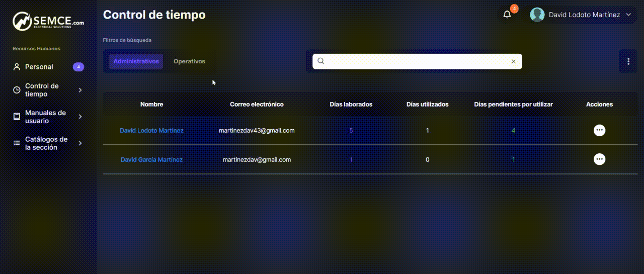Open the notifications bell icon
The height and width of the screenshot is (274, 644).
(x=507, y=15)
